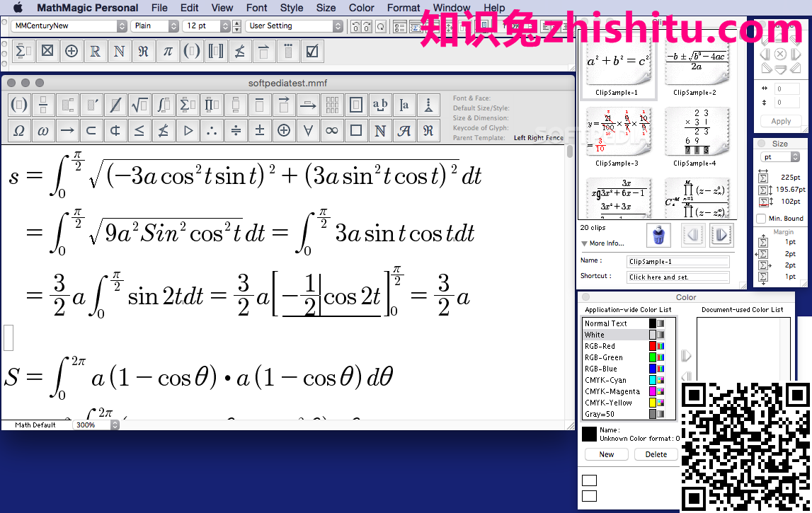Select the CMYK-Yellow color swatch
Screen dimensions: 812x513
[653, 403]
